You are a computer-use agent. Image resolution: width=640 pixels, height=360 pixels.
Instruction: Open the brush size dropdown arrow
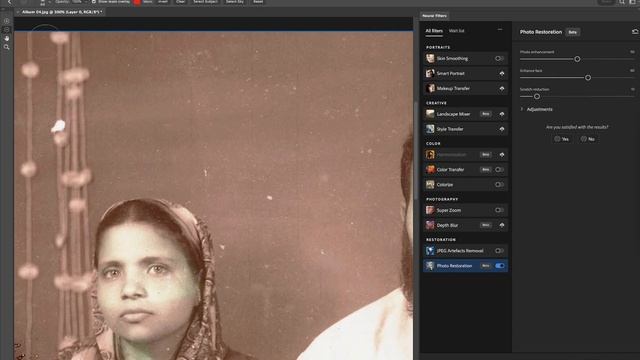(49, 2)
